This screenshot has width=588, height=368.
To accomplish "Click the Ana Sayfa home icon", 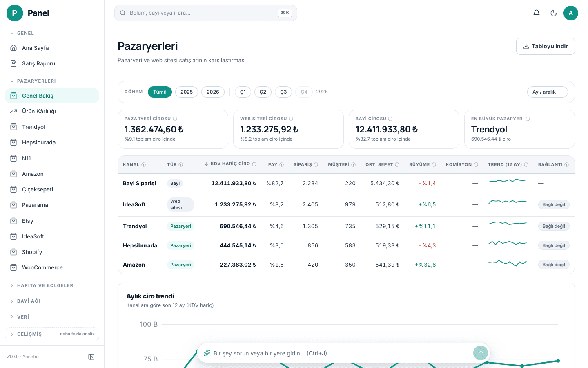I will tap(13, 48).
